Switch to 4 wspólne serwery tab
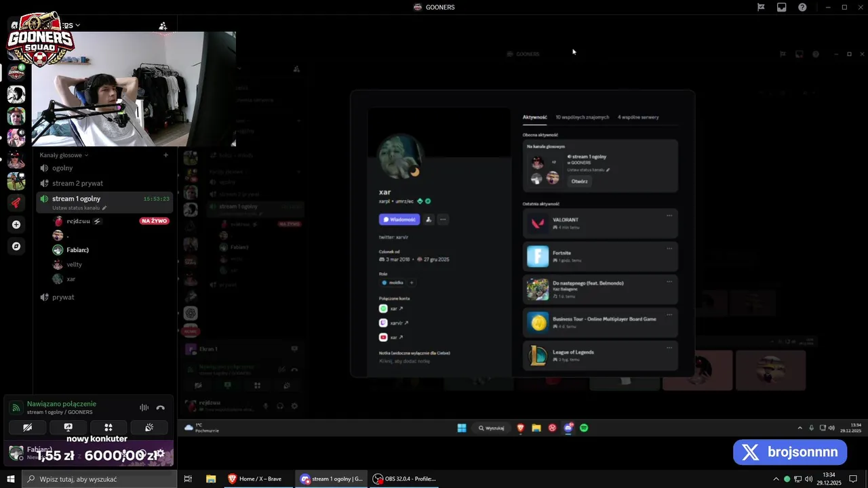 coord(638,117)
